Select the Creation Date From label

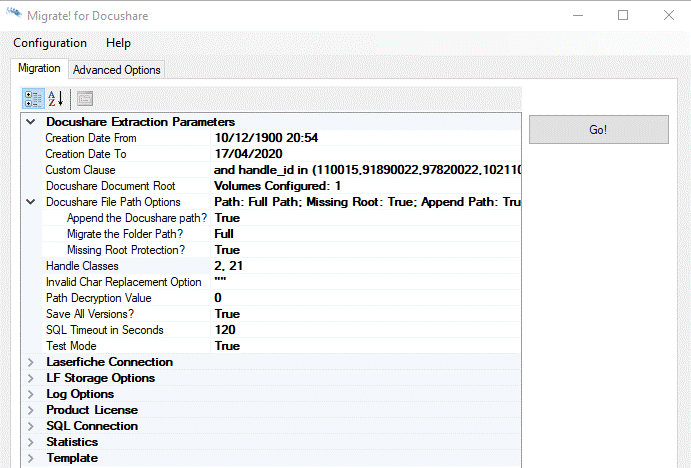pyautogui.click(x=91, y=138)
